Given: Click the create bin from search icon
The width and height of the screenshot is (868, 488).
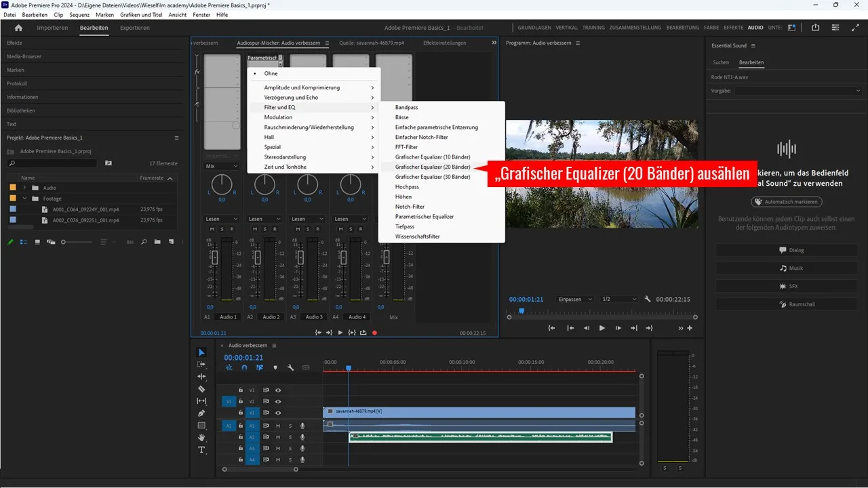Looking at the screenshot, I should pos(108,163).
